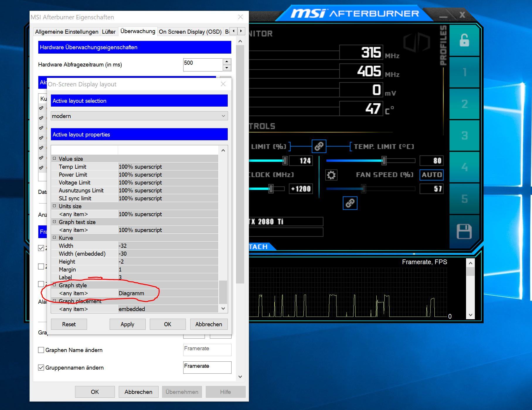This screenshot has width=532, height=410.
Task: Close the On-Screen Display layout dialog
Action: 223,84
